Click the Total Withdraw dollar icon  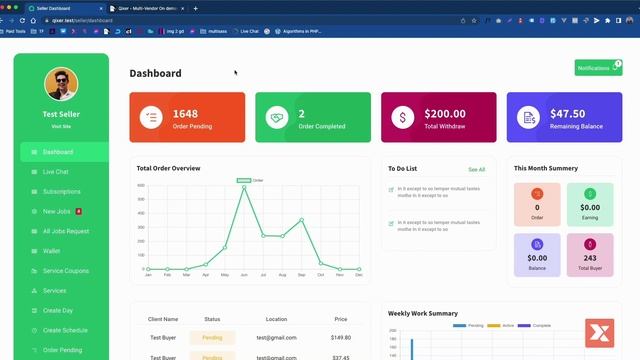pyautogui.click(x=402, y=118)
